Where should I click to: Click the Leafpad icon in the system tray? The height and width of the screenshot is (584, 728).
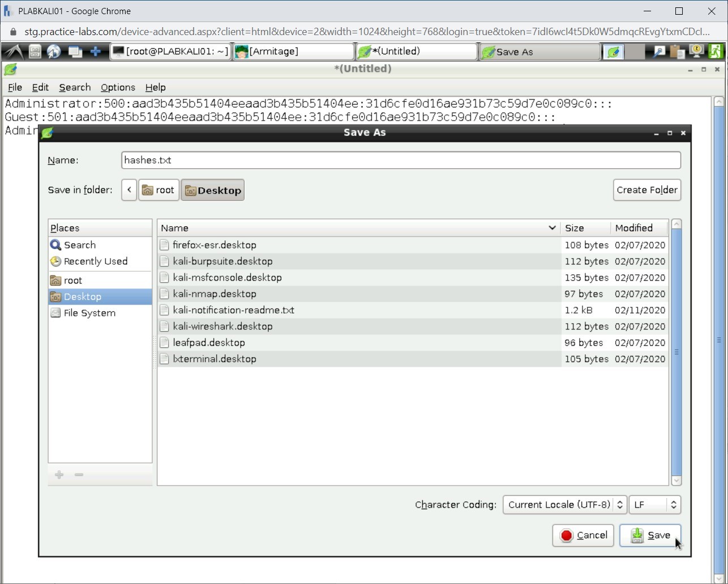(613, 51)
